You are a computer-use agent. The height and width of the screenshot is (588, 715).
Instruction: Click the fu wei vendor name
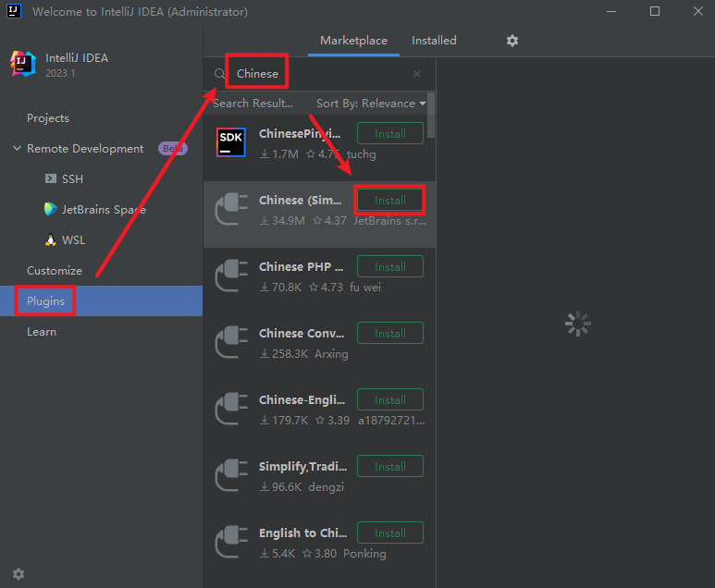coord(365,288)
